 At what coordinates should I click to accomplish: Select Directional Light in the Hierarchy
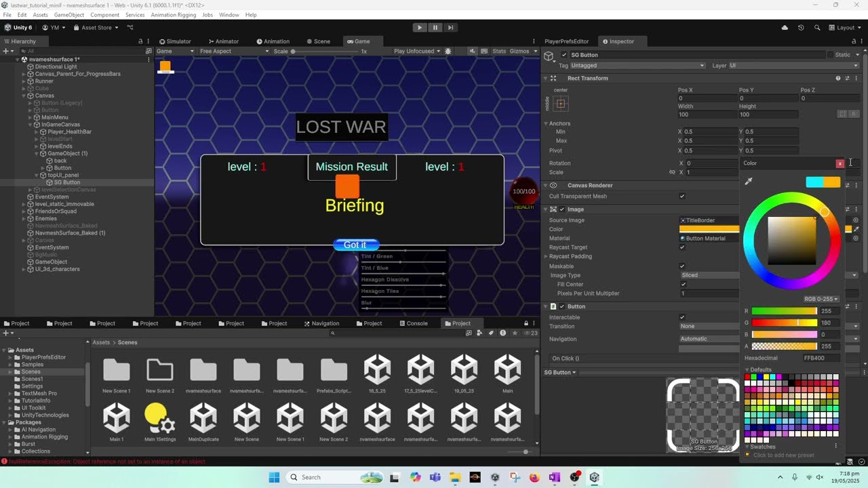point(56,66)
